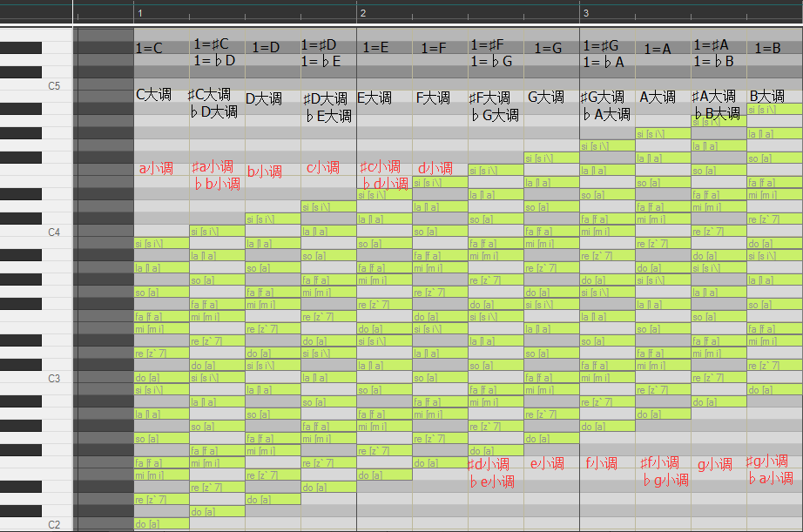Screen dimensions: 803x532
Task: Click the "1=D" key label
Action: [266, 48]
